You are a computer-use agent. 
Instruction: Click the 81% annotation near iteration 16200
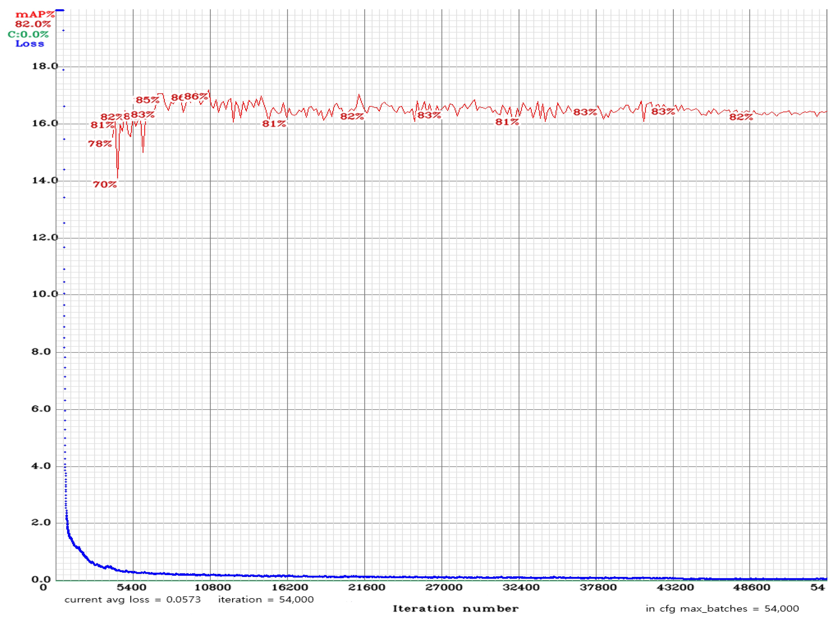coord(274,124)
